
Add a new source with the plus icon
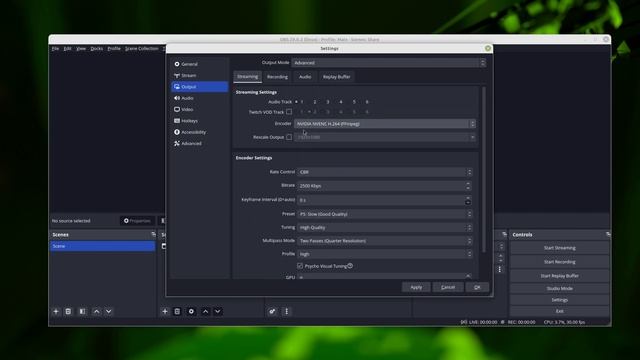(x=165, y=311)
